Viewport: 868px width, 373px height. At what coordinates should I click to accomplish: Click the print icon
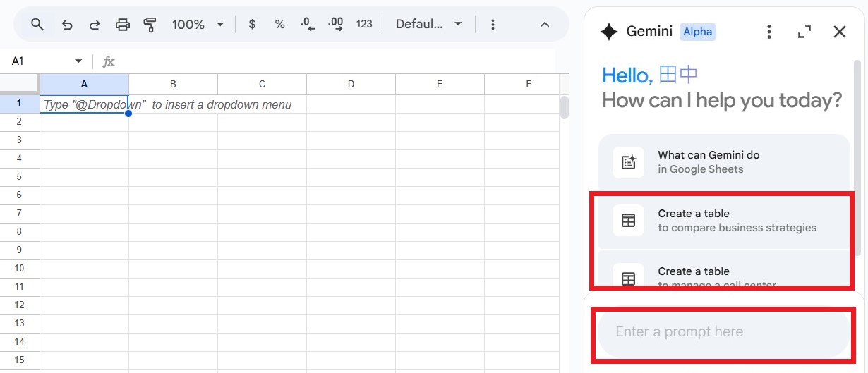123,25
